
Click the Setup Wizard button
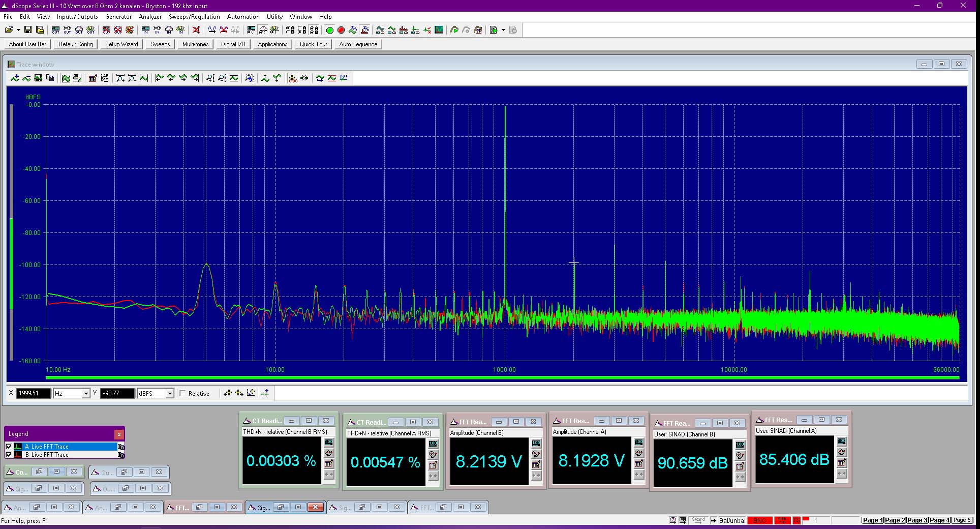(121, 44)
